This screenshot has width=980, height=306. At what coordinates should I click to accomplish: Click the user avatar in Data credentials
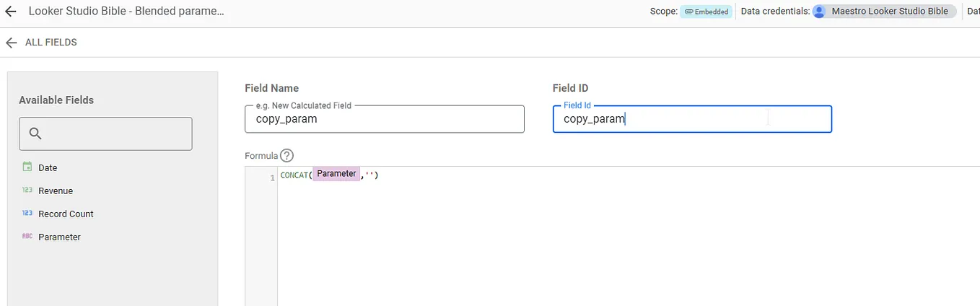pos(819,12)
